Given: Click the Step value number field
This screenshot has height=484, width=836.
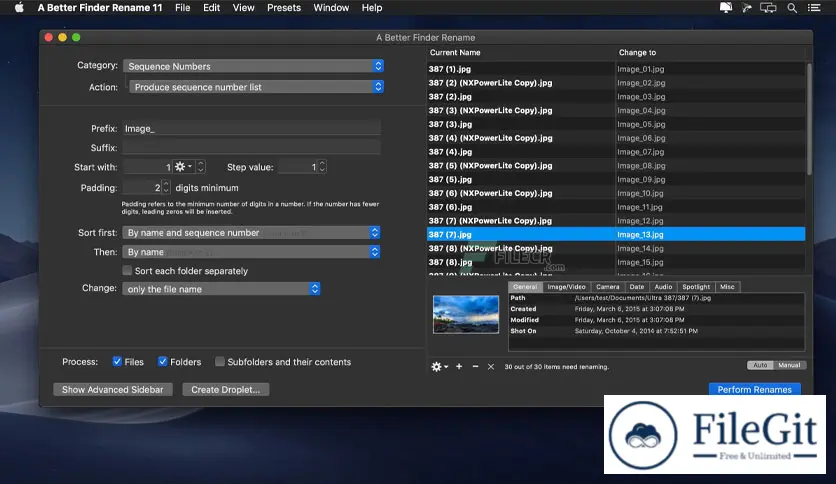Looking at the screenshot, I should point(298,167).
